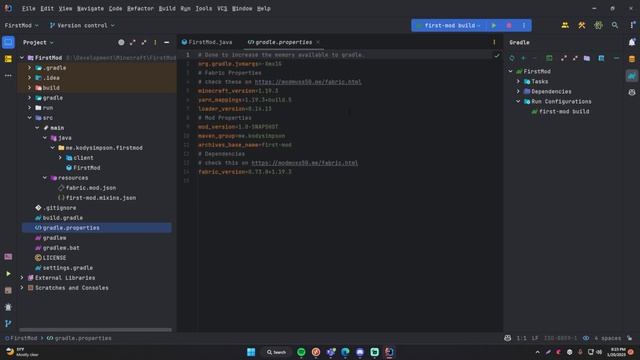
Task: Collapse Run Configurations node in Gradle panel
Action: click(518, 101)
